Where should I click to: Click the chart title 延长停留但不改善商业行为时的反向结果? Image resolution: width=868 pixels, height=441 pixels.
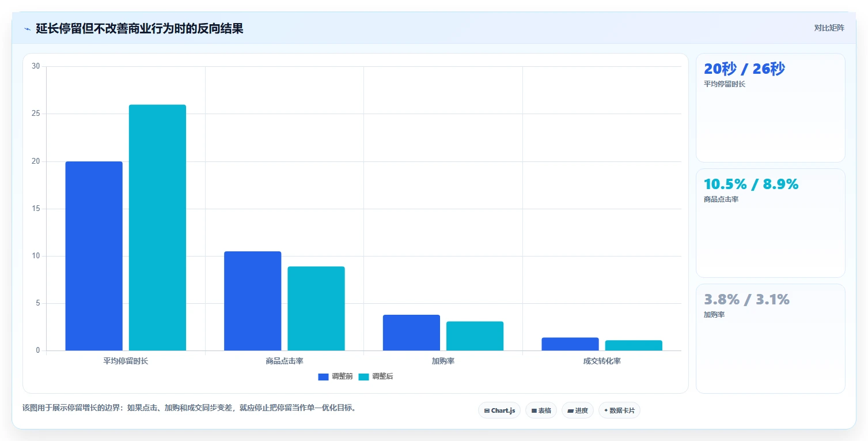(139, 29)
